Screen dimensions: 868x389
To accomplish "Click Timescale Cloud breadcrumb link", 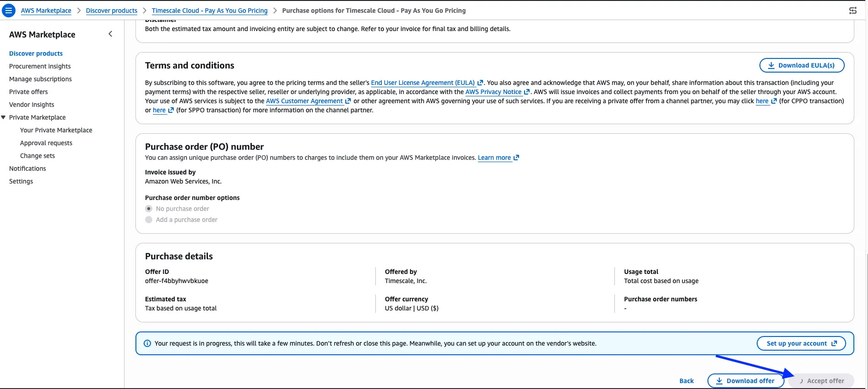I will pyautogui.click(x=210, y=11).
